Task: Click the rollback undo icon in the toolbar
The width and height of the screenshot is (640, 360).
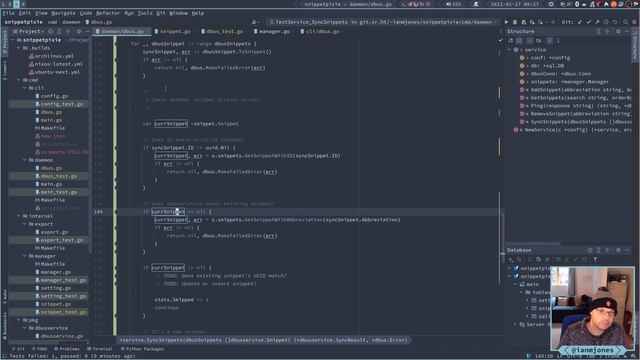Action: click(x=615, y=22)
